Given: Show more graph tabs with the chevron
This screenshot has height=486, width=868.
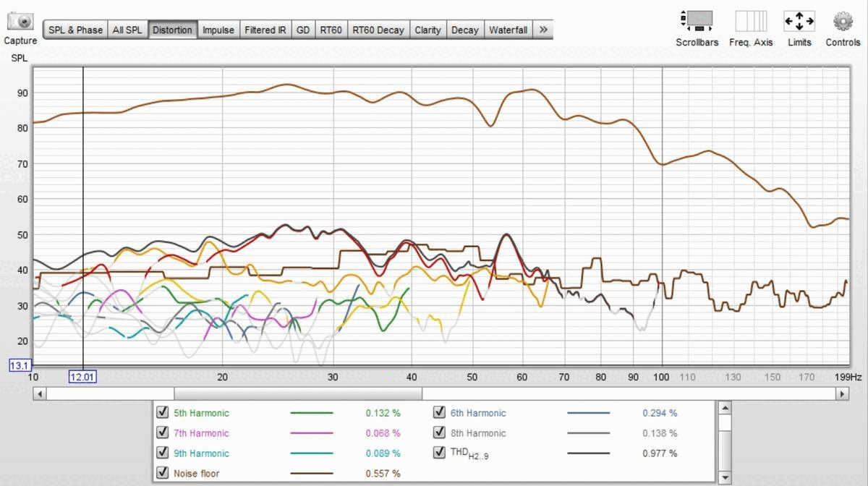Looking at the screenshot, I should tap(544, 30).
